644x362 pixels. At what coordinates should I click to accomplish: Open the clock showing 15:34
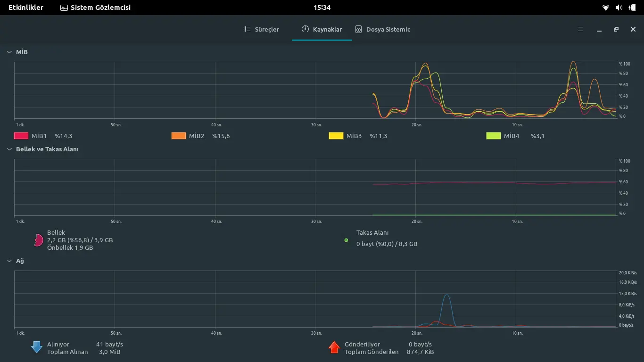[x=322, y=8]
